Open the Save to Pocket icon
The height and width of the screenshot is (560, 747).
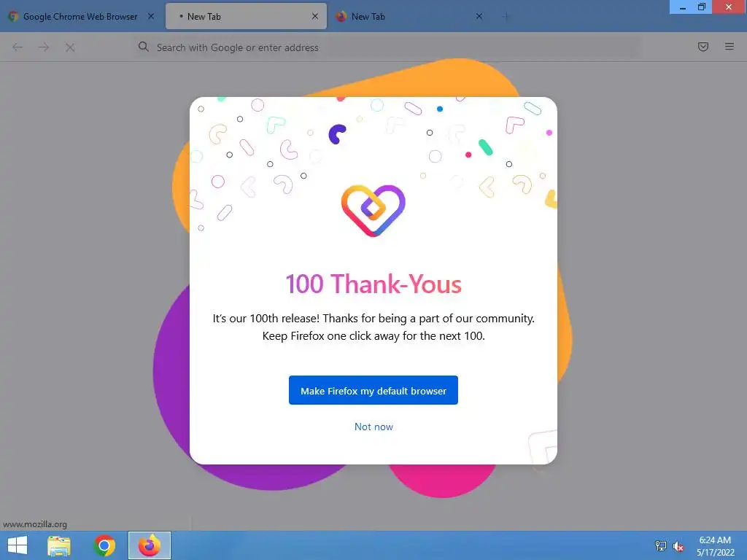703,47
